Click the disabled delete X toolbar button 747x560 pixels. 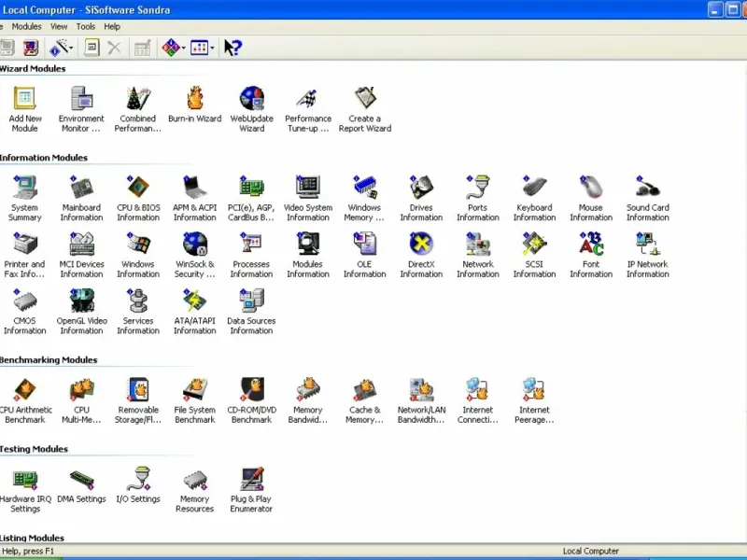(x=114, y=48)
